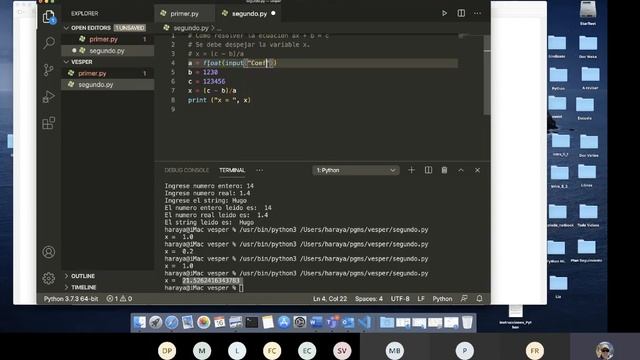Split the terminal panel
Image resolution: width=640 pixels, height=360 pixels.
tap(428, 170)
